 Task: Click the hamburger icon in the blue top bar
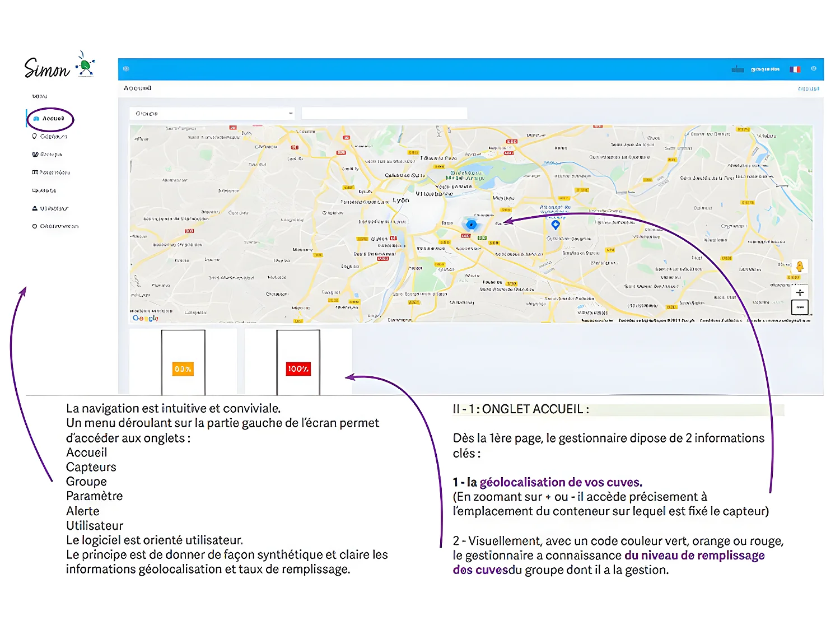point(127,68)
